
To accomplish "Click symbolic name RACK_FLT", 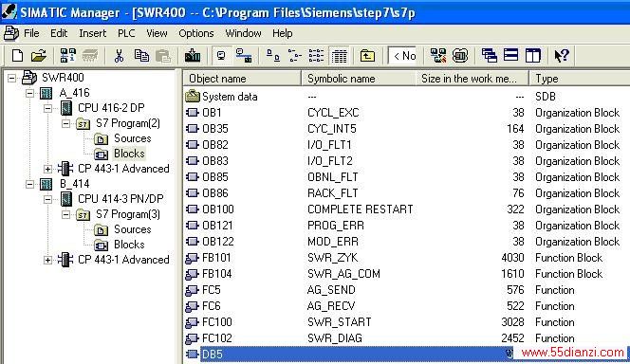I will pyautogui.click(x=333, y=193).
